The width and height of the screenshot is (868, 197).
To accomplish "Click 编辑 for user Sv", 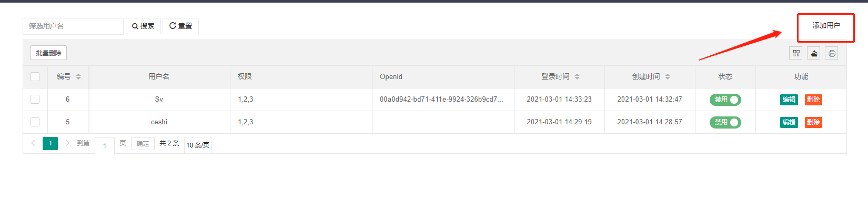I will (789, 100).
